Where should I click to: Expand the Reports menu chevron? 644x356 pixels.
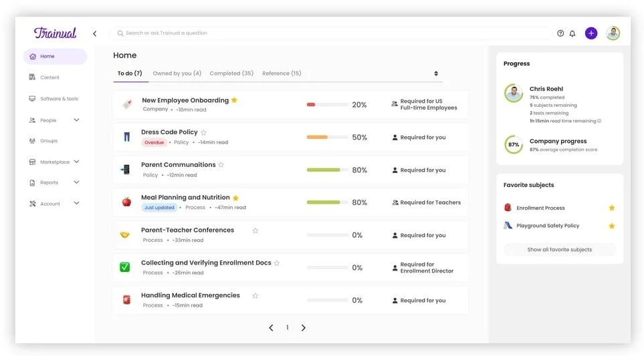tap(76, 182)
